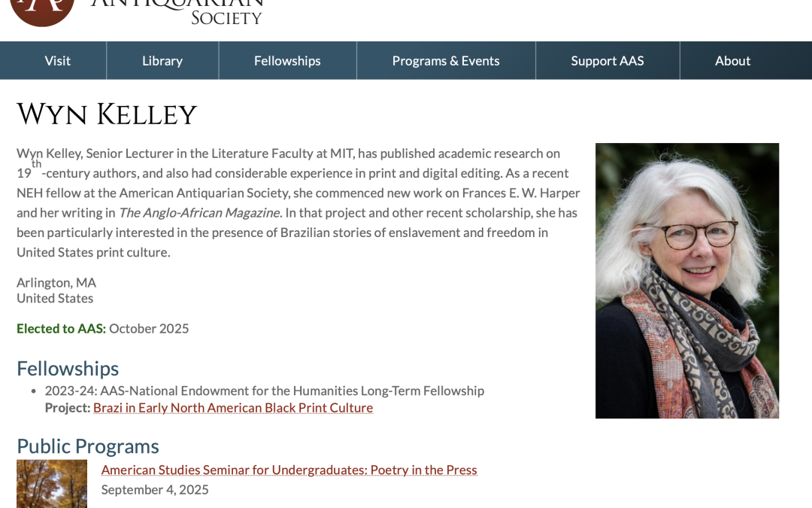Click the Public Programs section heading
The image size is (812, 508).
click(88, 446)
